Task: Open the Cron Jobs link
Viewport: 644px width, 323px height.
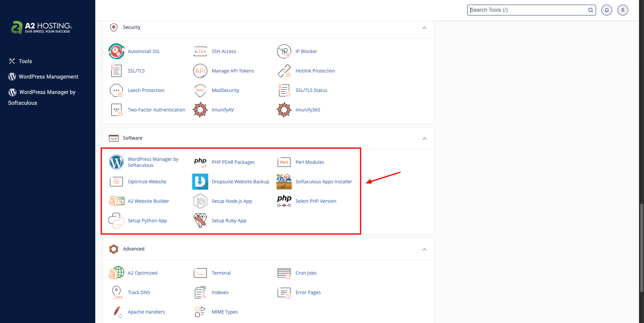Action: pyautogui.click(x=306, y=273)
